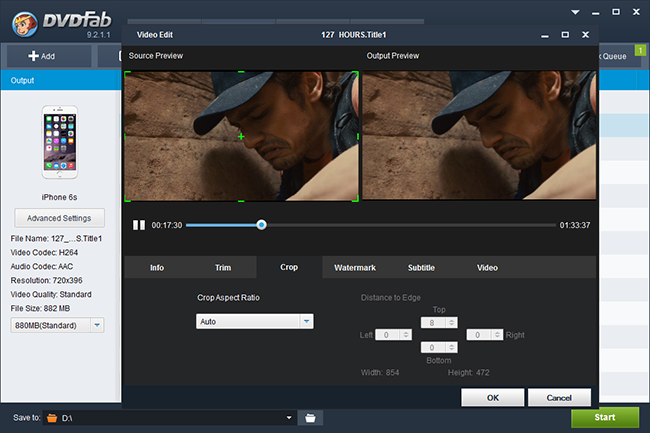Image resolution: width=650 pixels, height=433 pixels.
Task: Click the 'Video Quality: Standard' text
Action: pos(51,294)
